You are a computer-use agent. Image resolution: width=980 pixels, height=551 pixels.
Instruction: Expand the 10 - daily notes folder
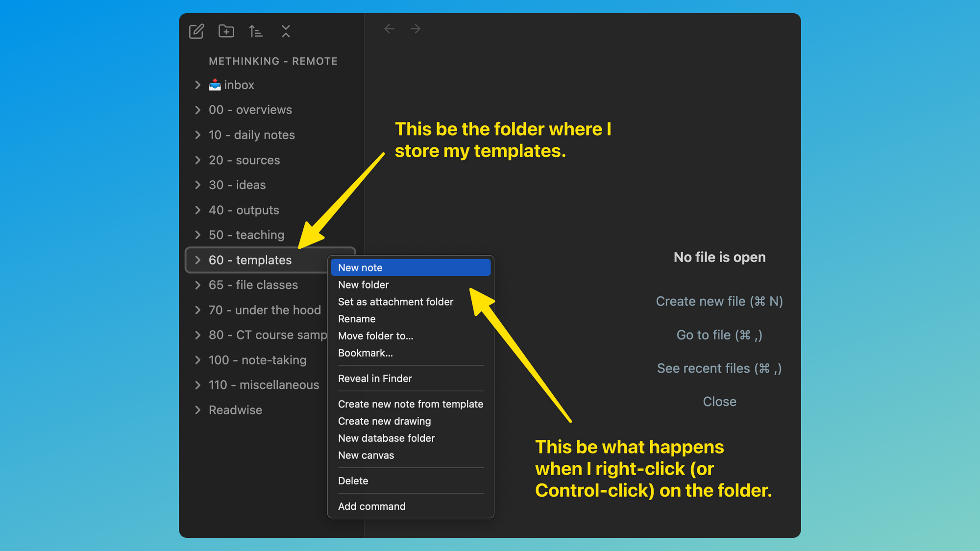pyautogui.click(x=251, y=135)
